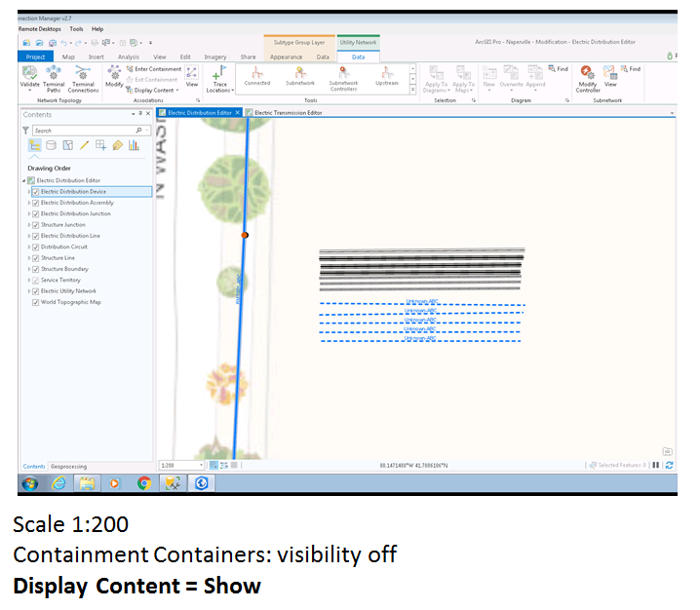Hide the World Topographic Map layer
The width and height of the screenshot is (700, 610).
tap(36, 302)
